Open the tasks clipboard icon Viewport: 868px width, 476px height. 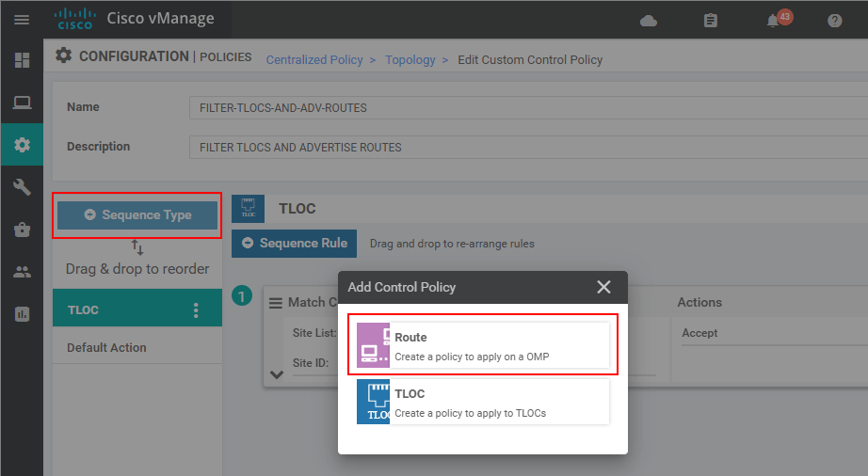pos(711,21)
